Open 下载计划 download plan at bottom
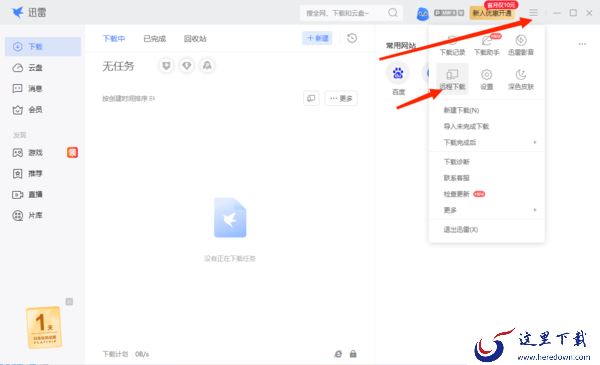This screenshot has width=600, height=365. [115, 354]
